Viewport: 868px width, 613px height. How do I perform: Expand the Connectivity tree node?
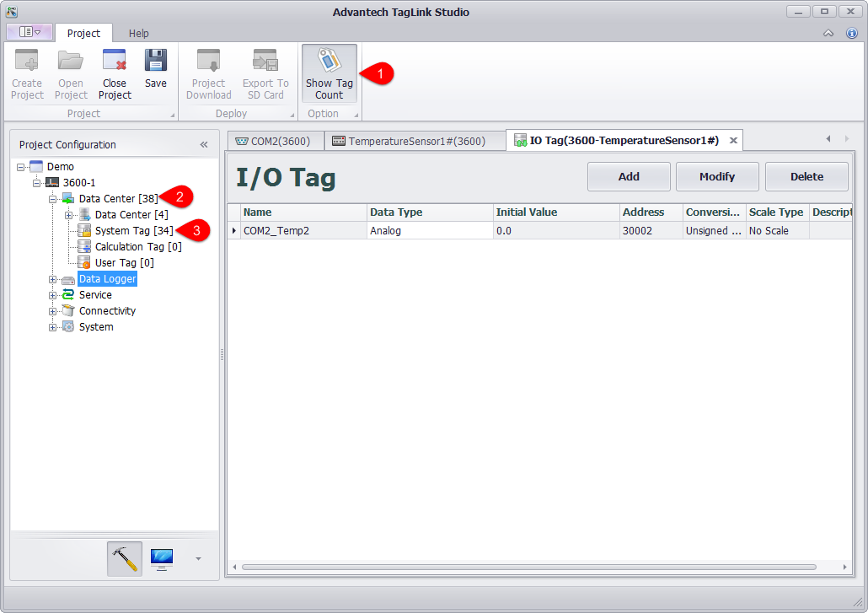53,311
